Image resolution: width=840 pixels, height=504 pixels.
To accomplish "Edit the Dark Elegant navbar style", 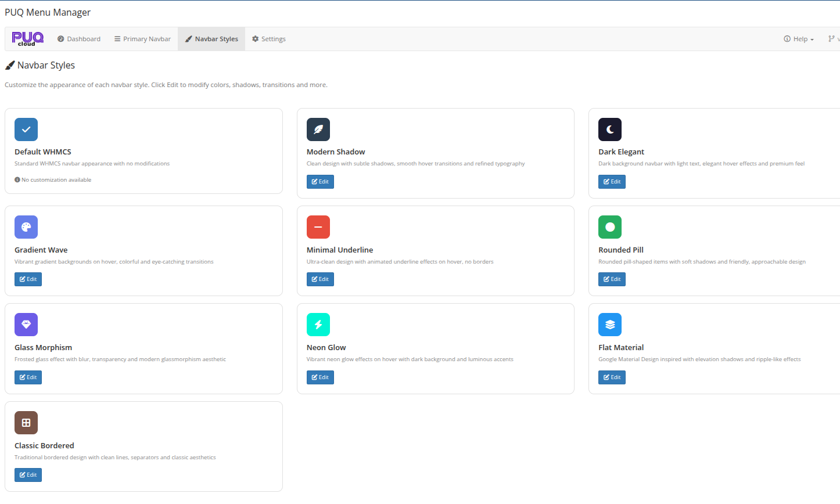I will click(612, 181).
